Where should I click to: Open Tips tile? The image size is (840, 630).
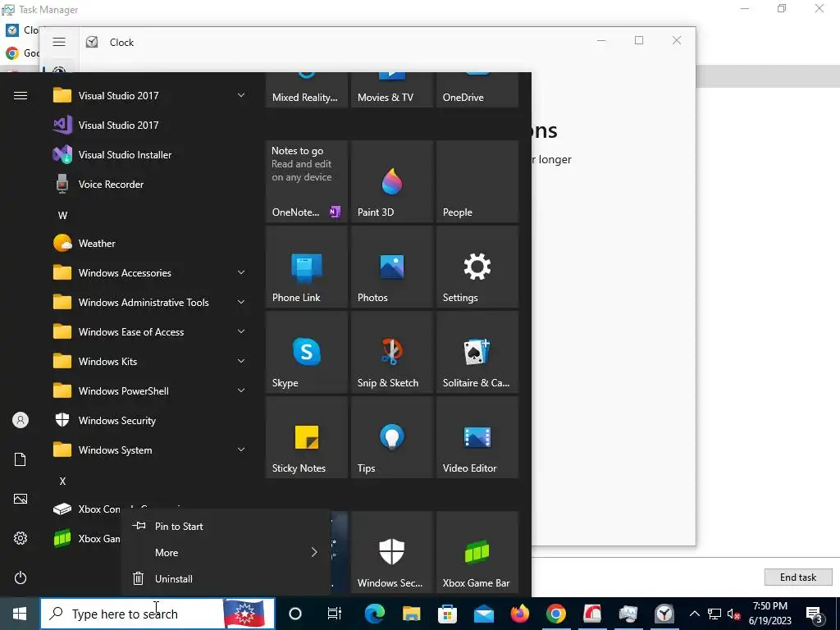point(391,437)
